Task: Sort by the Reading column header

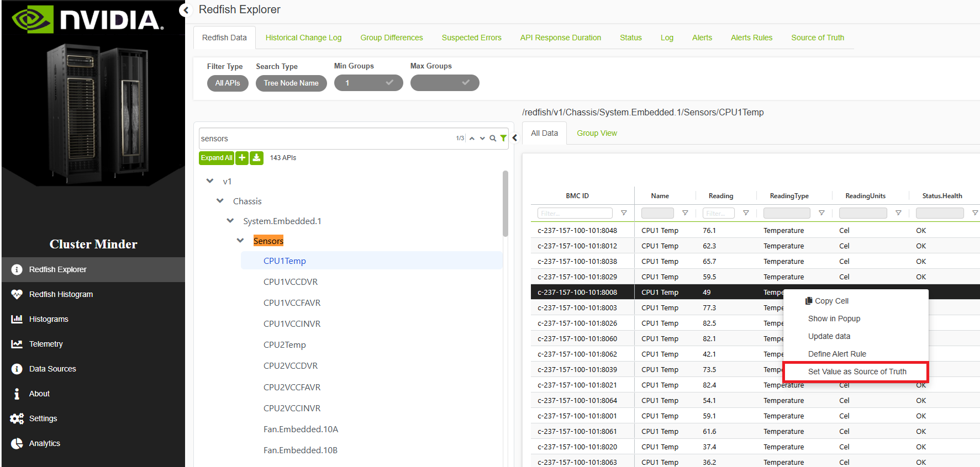Action: pyautogui.click(x=721, y=196)
